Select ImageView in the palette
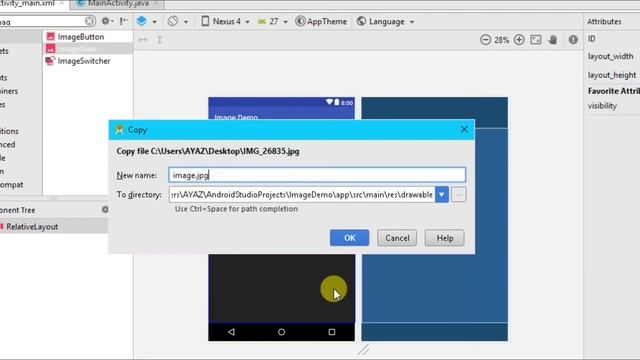Screen dimensions: 640x360 coord(77,49)
